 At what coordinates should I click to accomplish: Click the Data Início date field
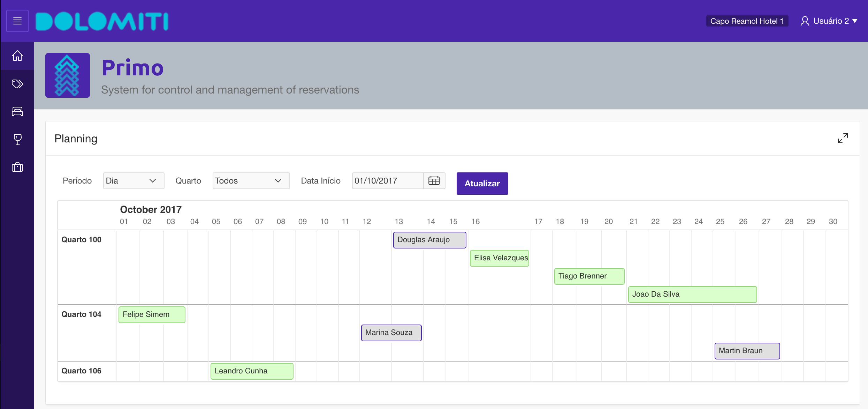(388, 181)
